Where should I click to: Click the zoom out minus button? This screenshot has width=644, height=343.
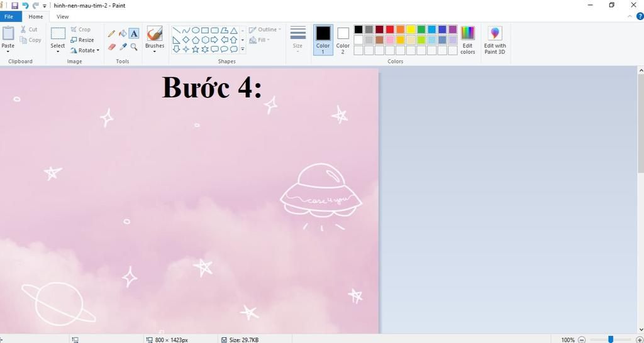tap(582, 340)
